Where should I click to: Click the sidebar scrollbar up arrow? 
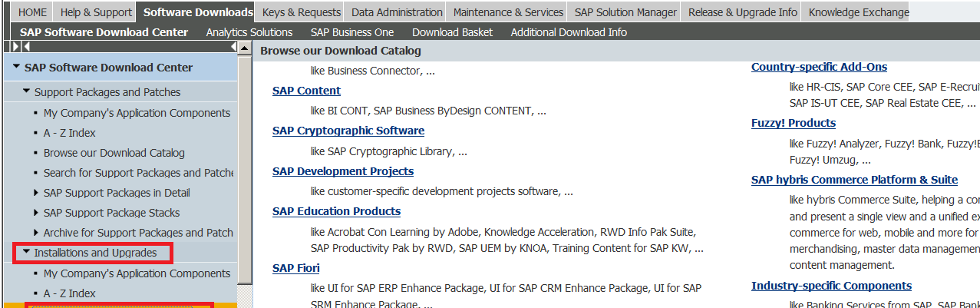coord(245,48)
